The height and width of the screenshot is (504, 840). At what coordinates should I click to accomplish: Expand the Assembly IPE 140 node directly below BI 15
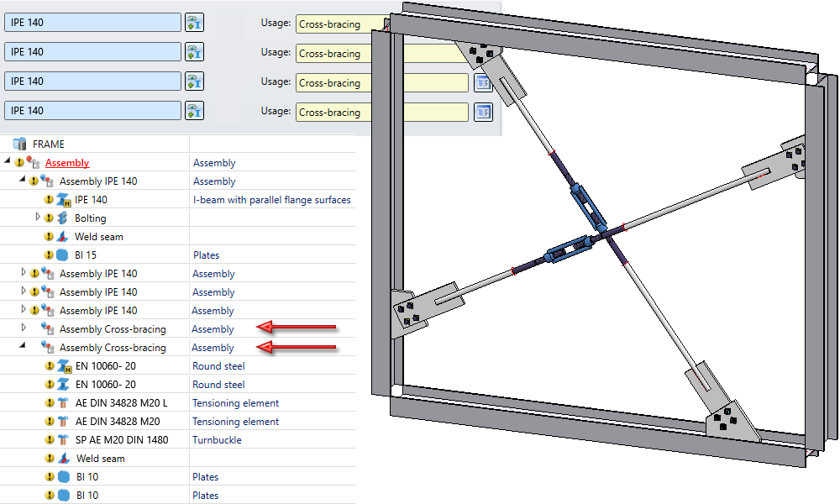(23, 272)
